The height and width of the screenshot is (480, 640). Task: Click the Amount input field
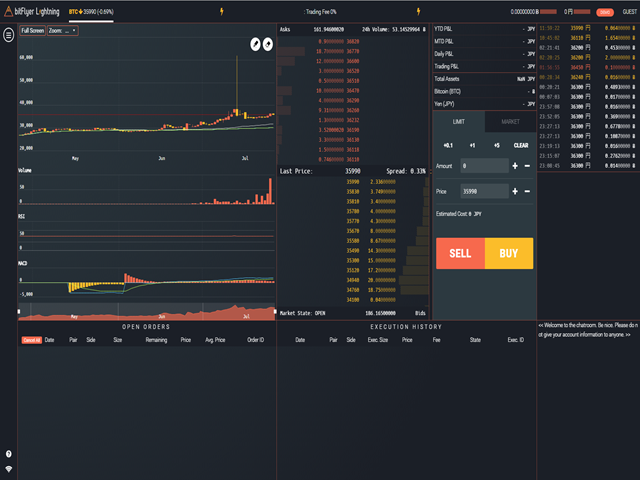click(x=483, y=166)
